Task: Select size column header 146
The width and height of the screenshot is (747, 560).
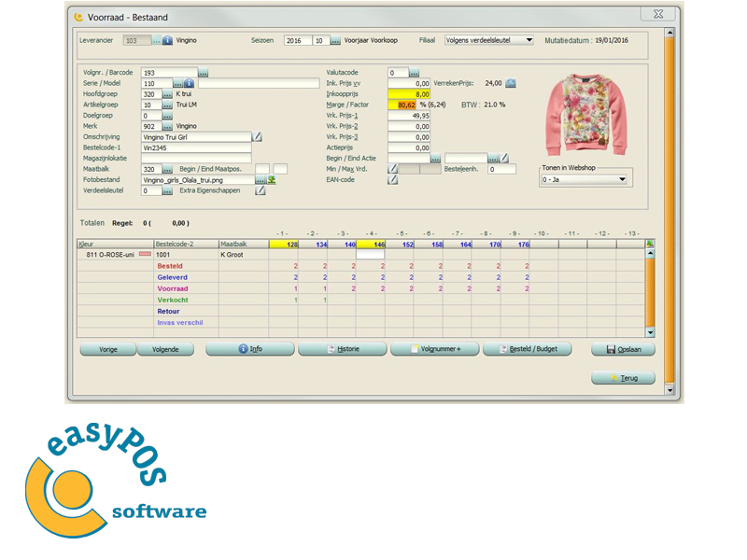Action: [371, 245]
